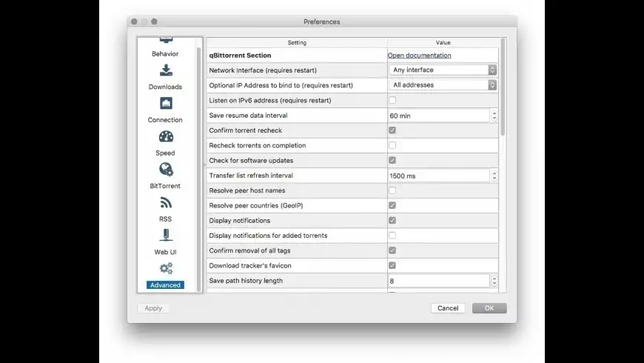The width and height of the screenshot is (644, 363).
Task: Uncheck Download tracker's favicon
Action: pyautogui.click(x=392, y=265)
